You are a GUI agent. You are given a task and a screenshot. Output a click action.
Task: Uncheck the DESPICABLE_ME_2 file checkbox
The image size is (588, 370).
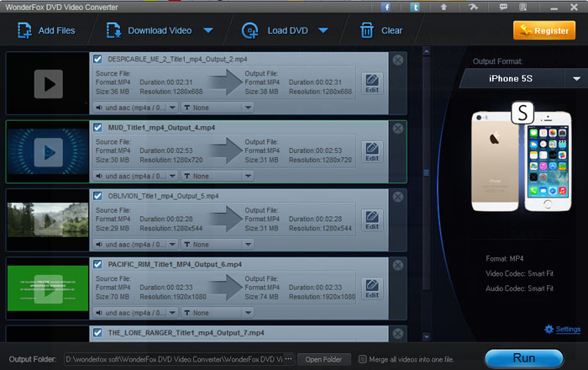pos(97,59)
